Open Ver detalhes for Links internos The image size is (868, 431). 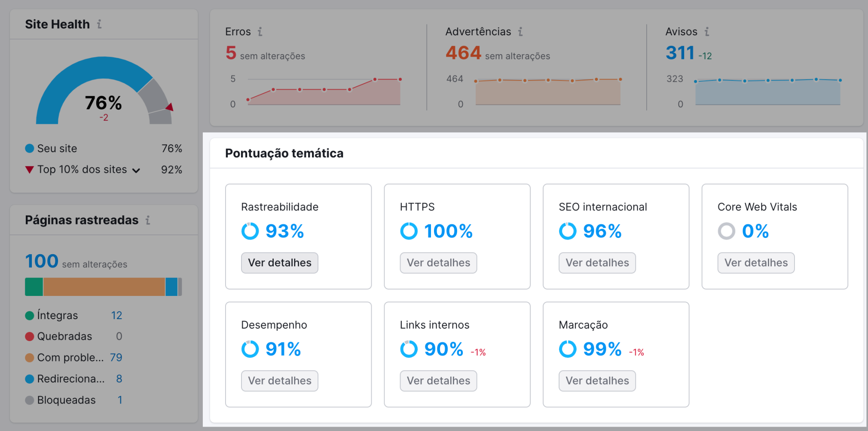click(x=438, y=380)
